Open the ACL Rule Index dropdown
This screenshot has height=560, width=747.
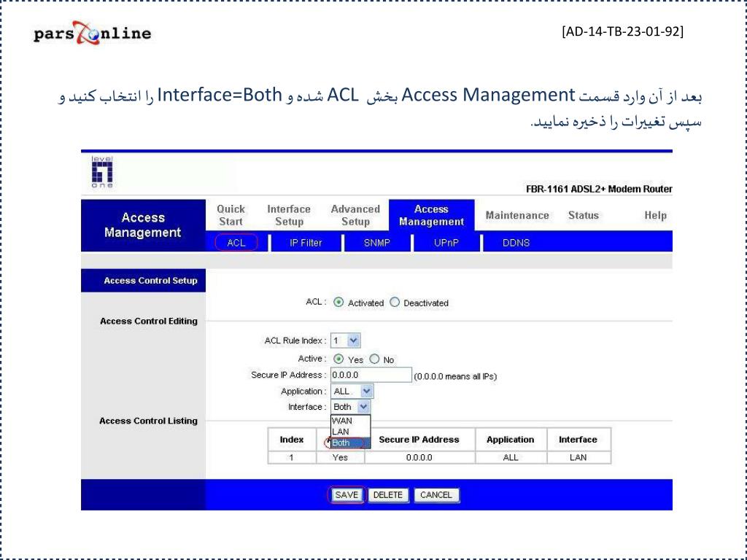pyautogui.click(x=345, y=341)
